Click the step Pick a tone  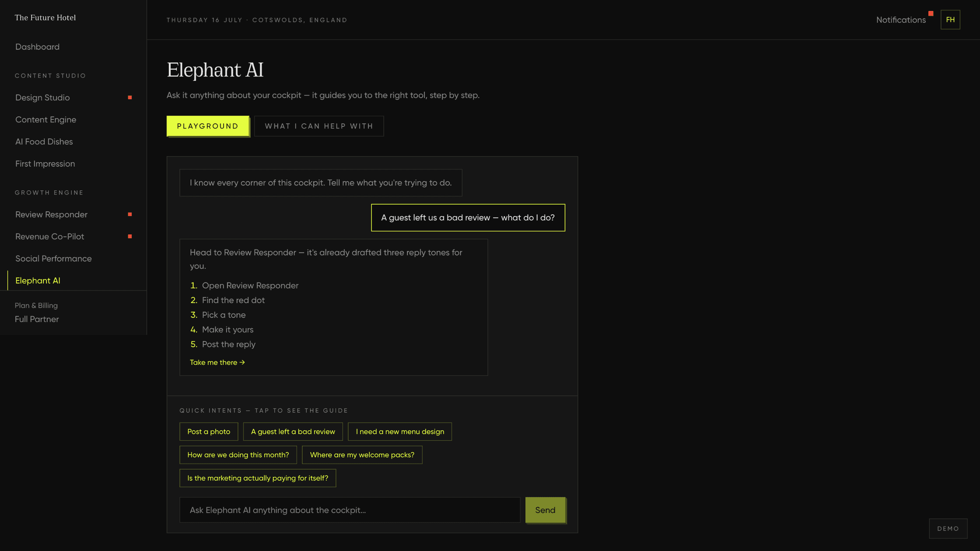coord(224,315)
